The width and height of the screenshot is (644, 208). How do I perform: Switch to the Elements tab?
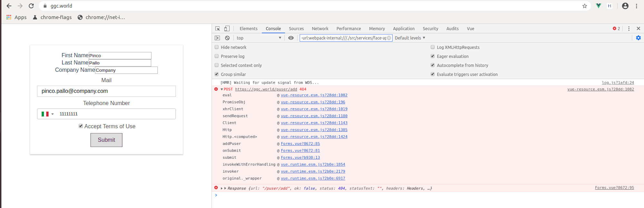pos(249,29)
